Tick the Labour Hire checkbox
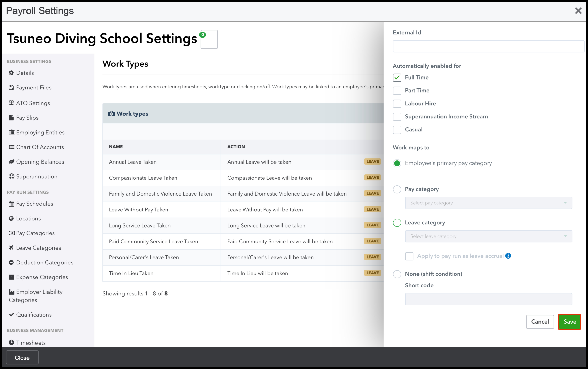The width and height of the screenshot is (588, 369). pos(397,104)
